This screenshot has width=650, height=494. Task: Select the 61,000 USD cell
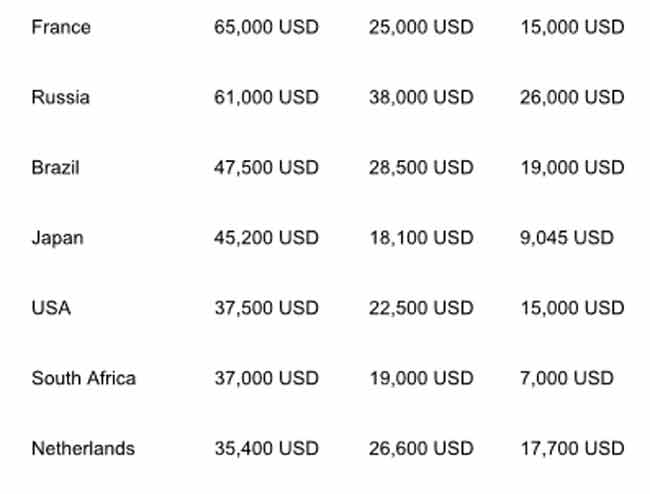tap(266, 97)
